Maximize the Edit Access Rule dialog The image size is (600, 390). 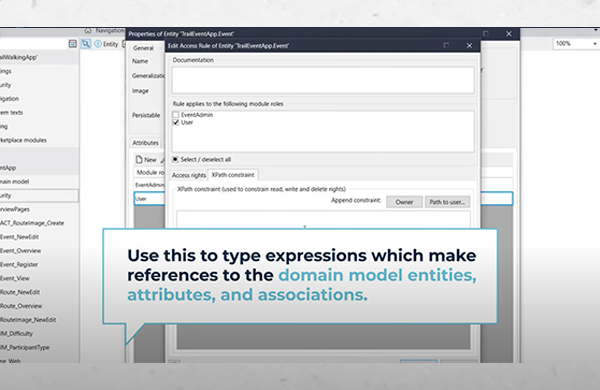click(x=446, y=46)
